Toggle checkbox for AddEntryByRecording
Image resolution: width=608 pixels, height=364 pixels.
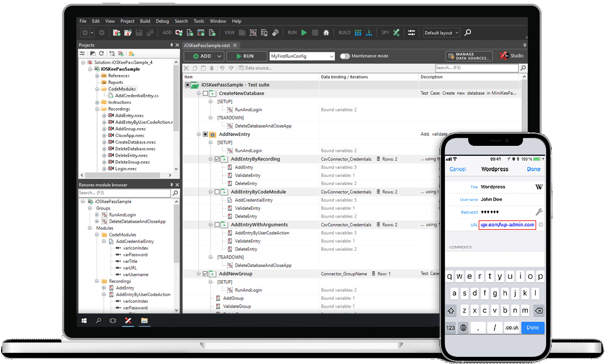click(x=217, y=159)
